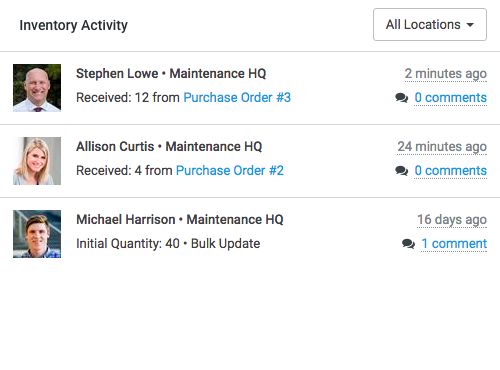Open 0 comments on Stephen Lowe's entry
Screen dimensions: 500x370
[450, 98]
